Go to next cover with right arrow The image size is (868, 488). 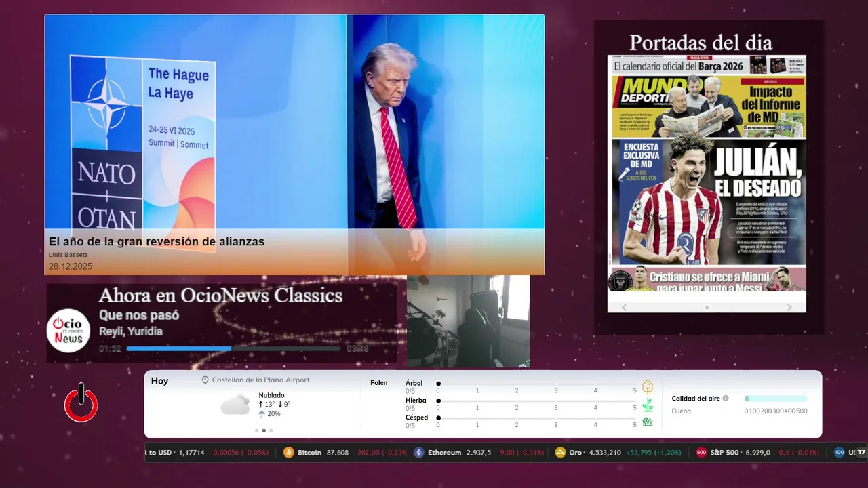789,308
